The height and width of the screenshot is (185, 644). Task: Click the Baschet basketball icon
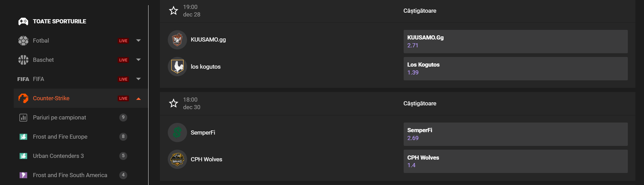tap(23, 60)
